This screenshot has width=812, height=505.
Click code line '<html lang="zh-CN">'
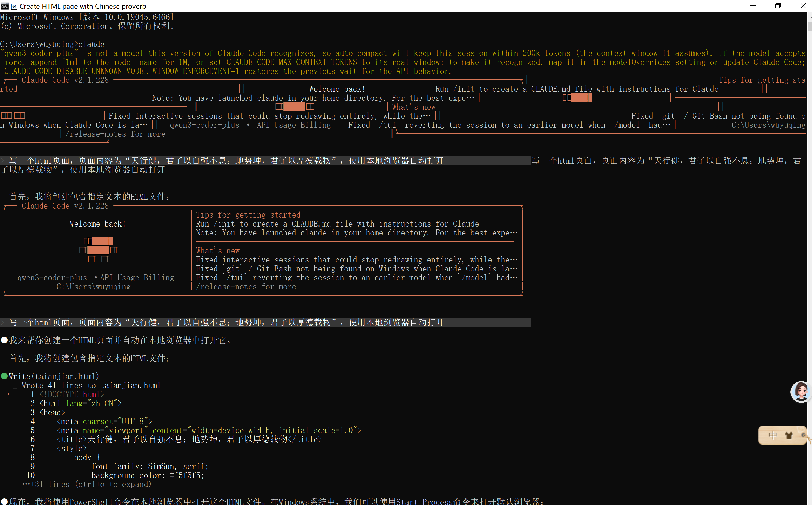pos(81,403)
